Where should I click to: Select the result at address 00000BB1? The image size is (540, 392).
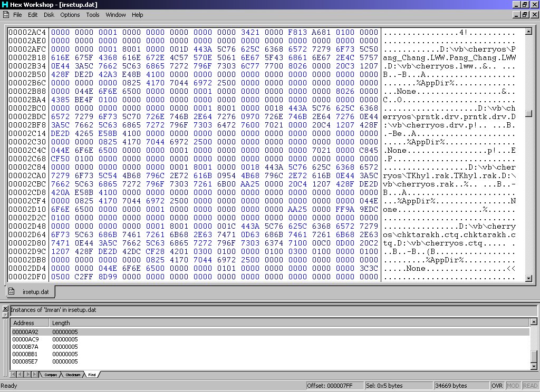point(270,354)
